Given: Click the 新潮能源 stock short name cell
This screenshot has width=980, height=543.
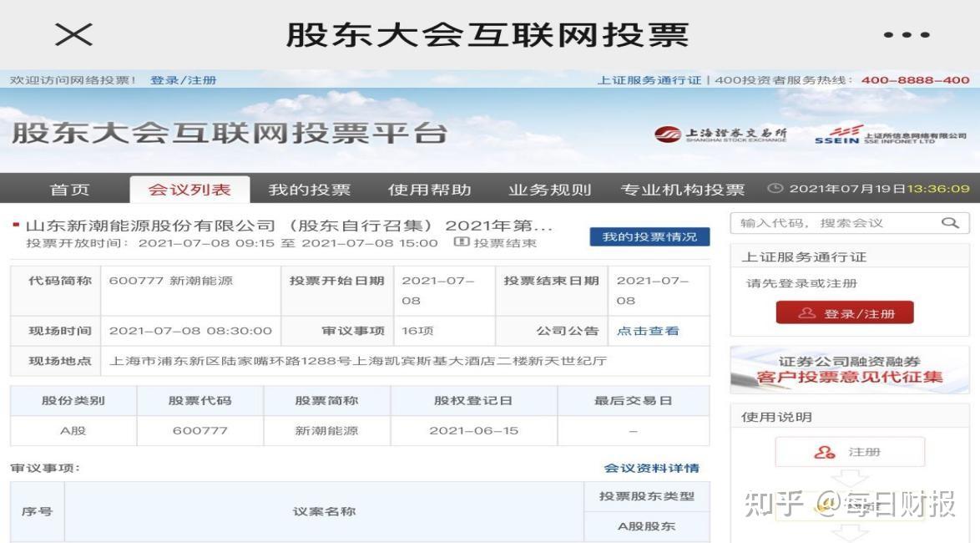Looking at the screenshot, I should 326,431.
